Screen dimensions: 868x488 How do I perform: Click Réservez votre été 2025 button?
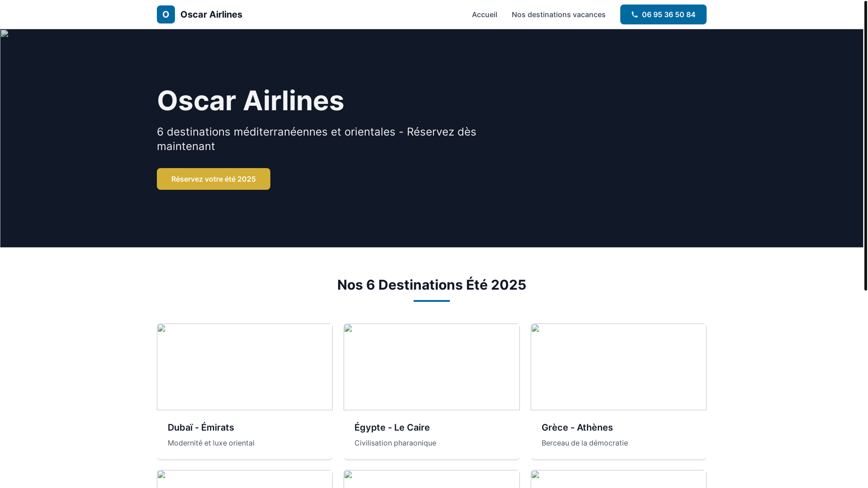(213, 179)
